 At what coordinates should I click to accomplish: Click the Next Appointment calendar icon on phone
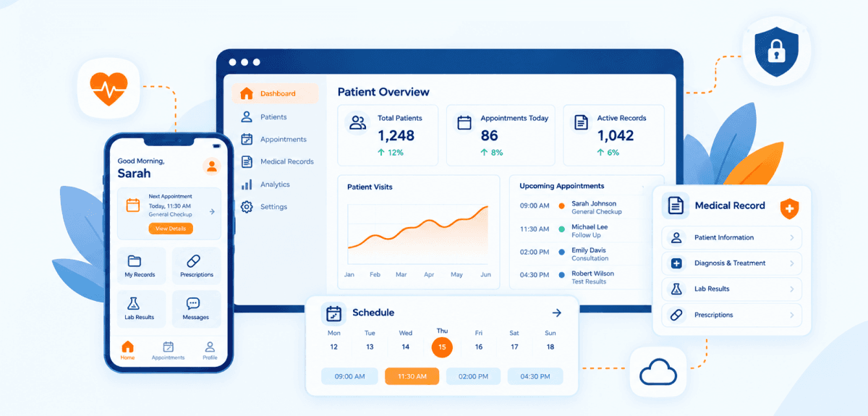[x=132, y=205]
